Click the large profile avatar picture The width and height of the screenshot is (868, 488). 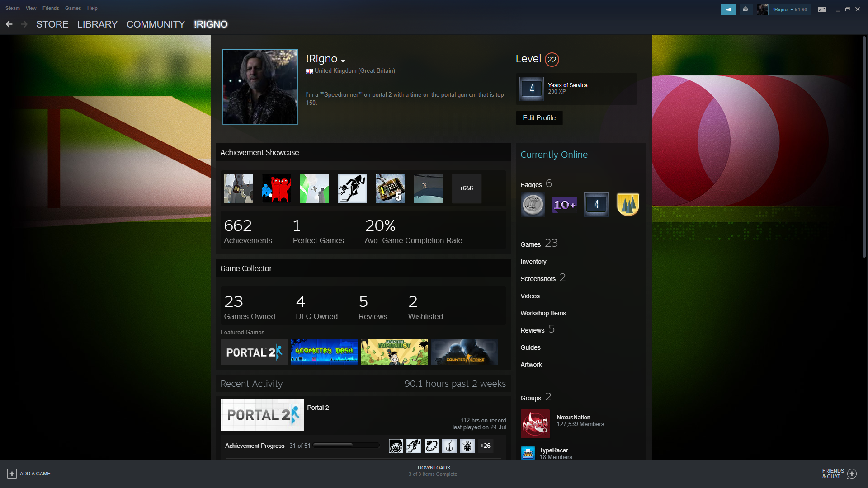(260, 87)
